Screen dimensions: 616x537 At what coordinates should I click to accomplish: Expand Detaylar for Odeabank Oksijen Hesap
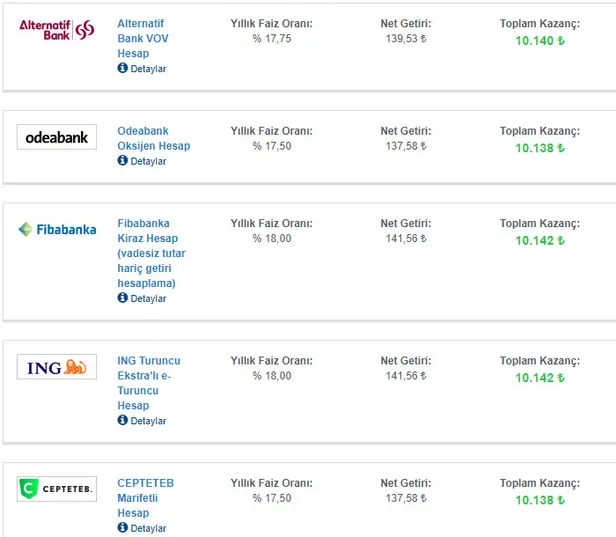coord(147,161)
